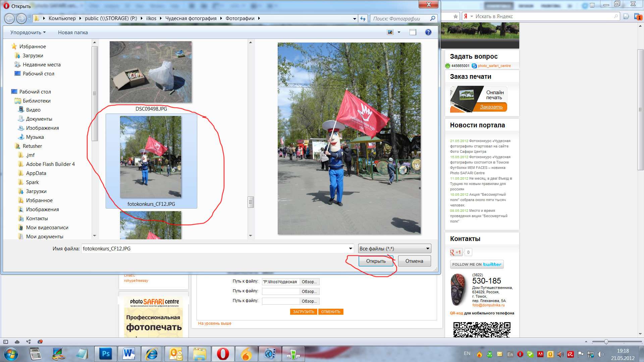Click the third Обзор... browse button
Image resolution: width=644 pixels, height=362 pixels.
pyautogui.click(x=309, y=301)
